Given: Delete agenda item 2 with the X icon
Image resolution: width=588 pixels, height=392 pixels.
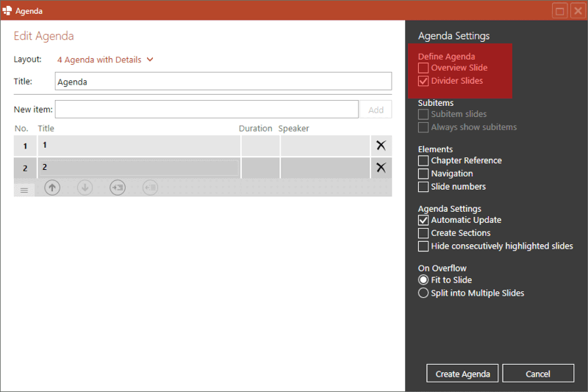Looking at the screenshot, I should (381, 168).
